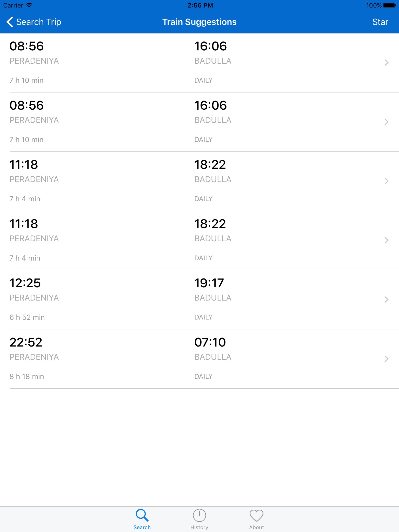Tap the Wi-Fi status icon
Viewport: 399px width, 532px height.
(x=29, y=5)
